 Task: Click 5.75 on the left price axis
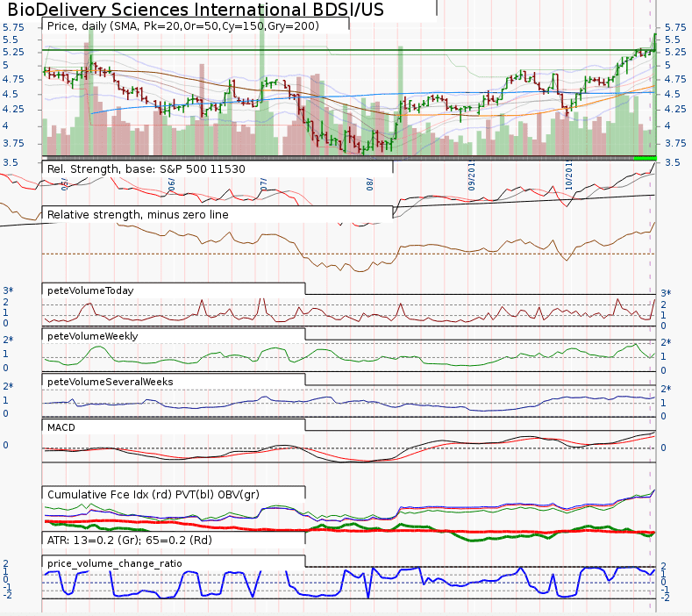pos(13,27)
